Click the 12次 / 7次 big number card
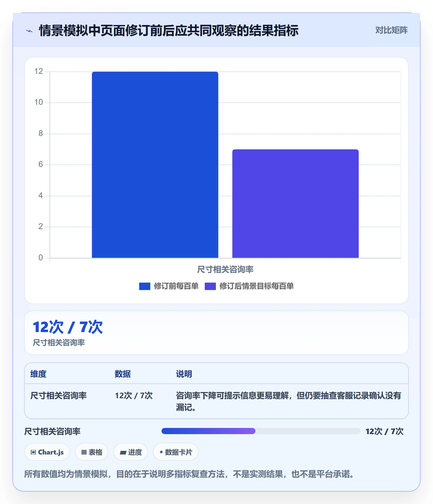Viewport: 433px width, 504px height. click(216, 333)
